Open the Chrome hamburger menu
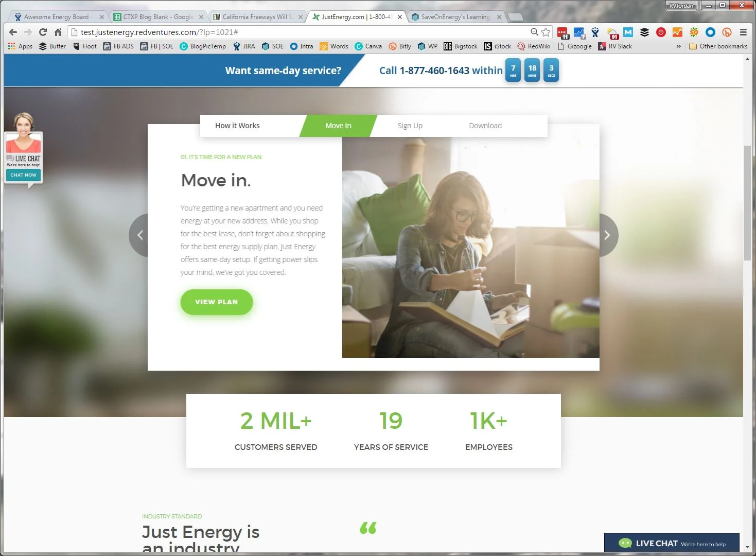Image resolution: width=756 pixels, height=556 pixels. (x=743, y=32)
